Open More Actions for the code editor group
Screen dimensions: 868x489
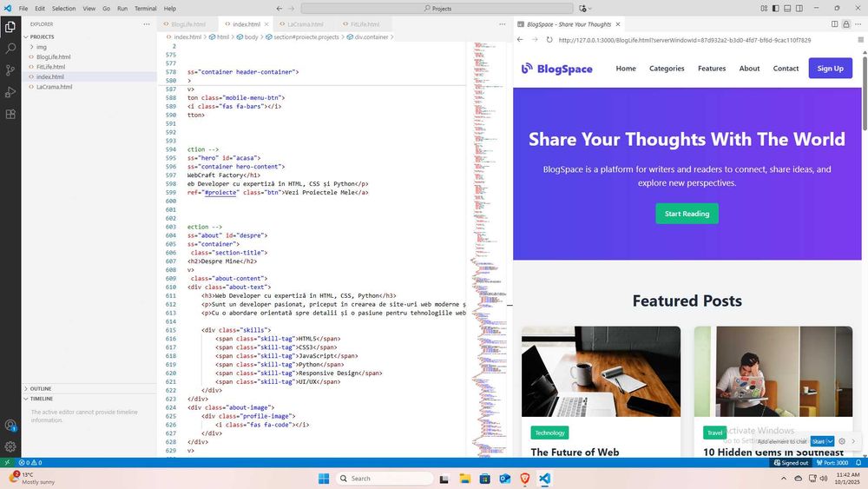502,24
